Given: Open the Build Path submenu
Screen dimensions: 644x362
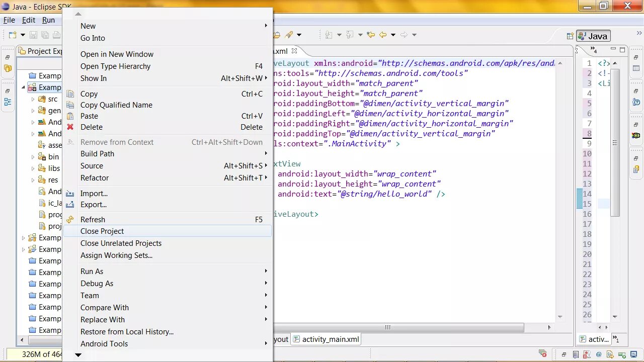Looking at the screenshot, I should (x=167, y=154).
